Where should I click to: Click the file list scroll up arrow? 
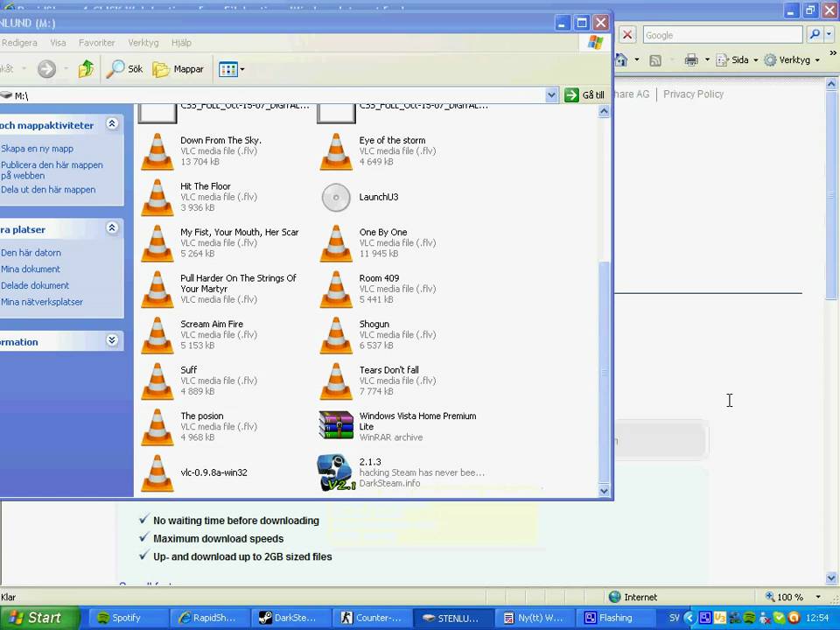point(605,111)
